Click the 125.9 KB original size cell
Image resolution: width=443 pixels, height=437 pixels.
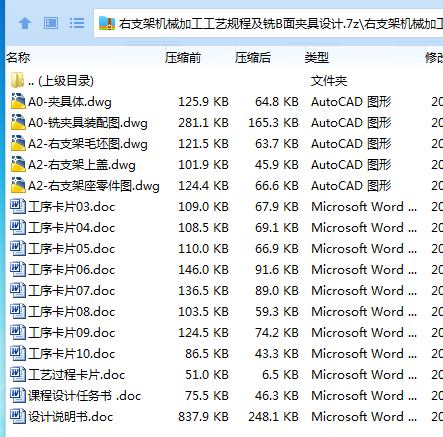203,102
